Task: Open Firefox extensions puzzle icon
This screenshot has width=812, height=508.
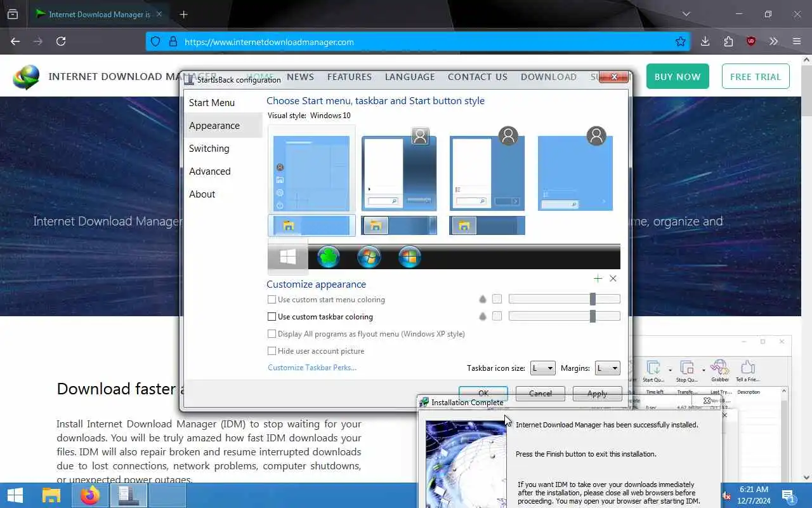Action: [728, 41]
